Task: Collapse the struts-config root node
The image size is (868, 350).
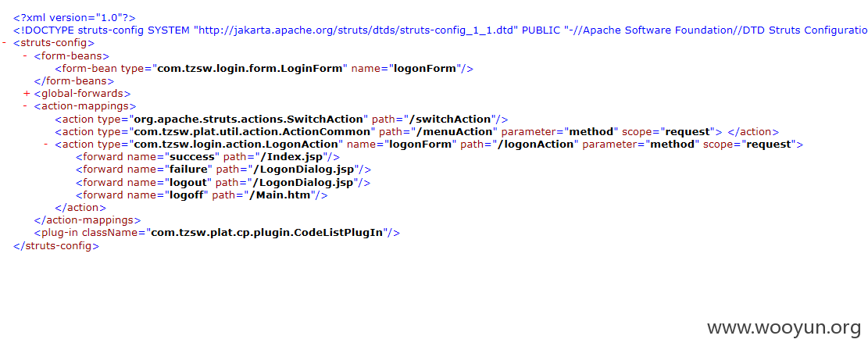Action: pyautogui.click(x=5, y=43)
